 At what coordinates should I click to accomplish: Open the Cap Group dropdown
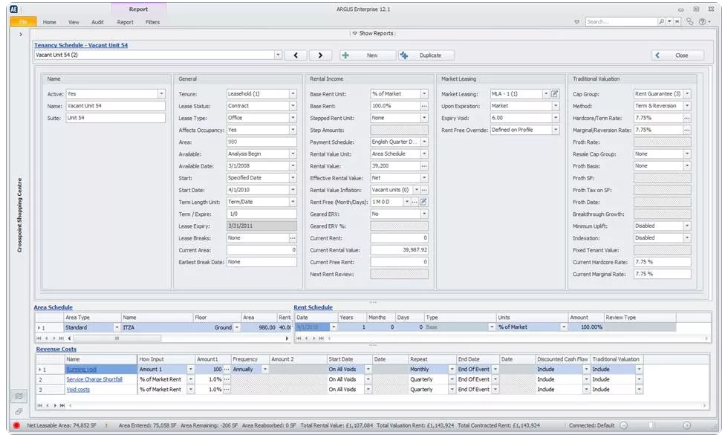pos(687,94)
